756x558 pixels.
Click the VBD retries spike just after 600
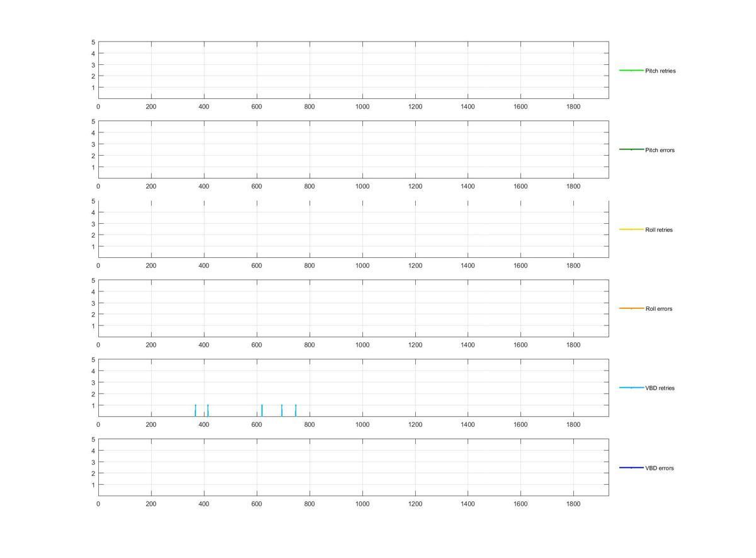click(262, 410)
